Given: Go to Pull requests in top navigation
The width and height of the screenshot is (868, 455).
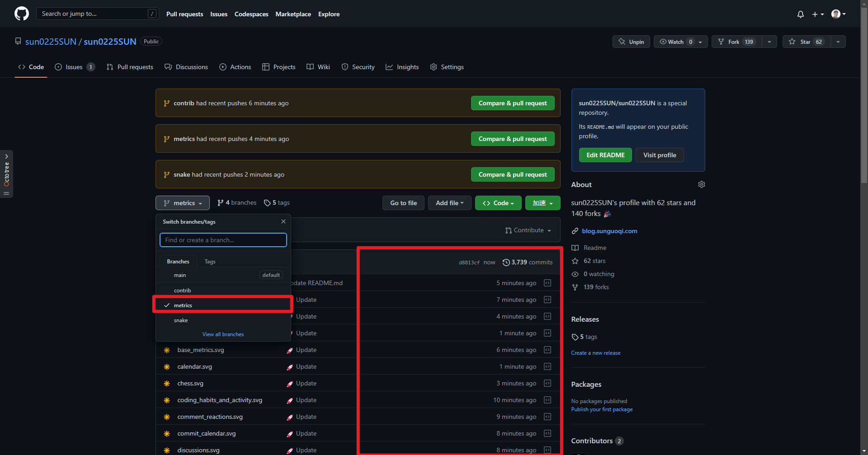Looking at the screenshot, I should point(184,14).
